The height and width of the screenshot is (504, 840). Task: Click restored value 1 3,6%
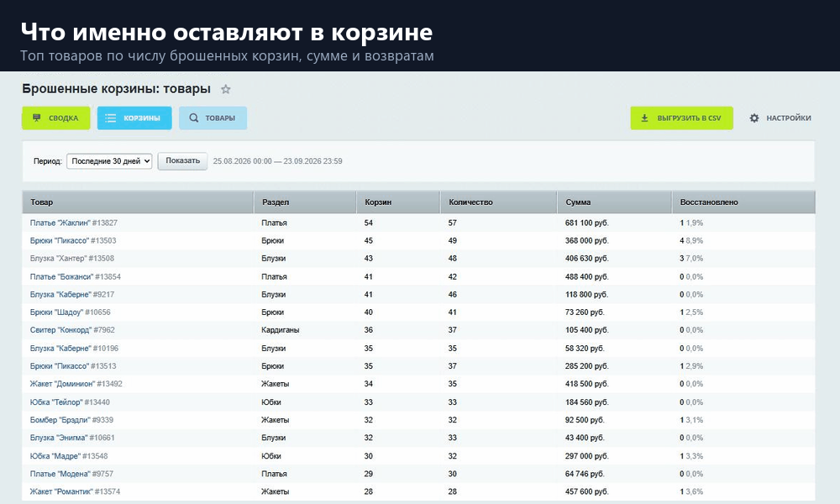[691, 491]
